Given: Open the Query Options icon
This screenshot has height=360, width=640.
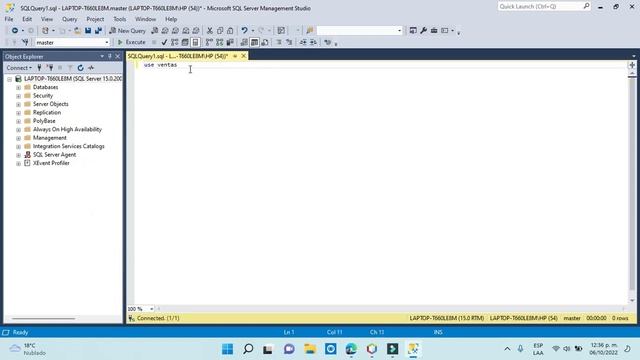Looking at the screenshot, I should tap(185, 42).
